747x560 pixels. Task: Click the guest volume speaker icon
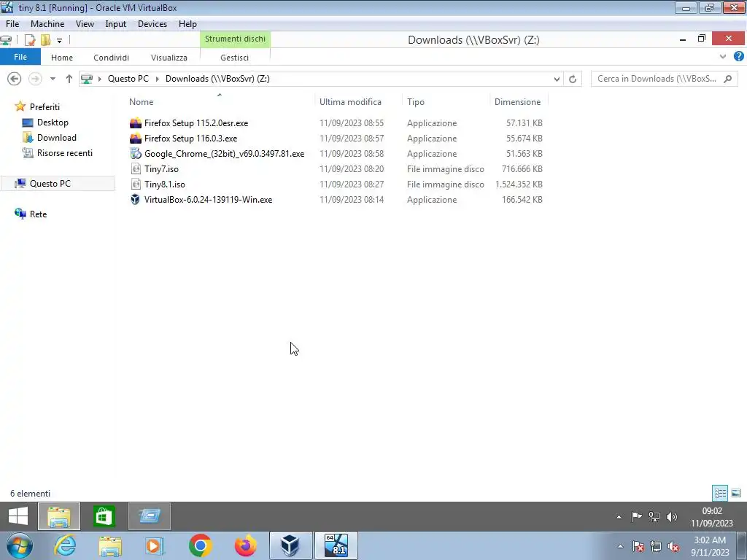pos(672,517)
